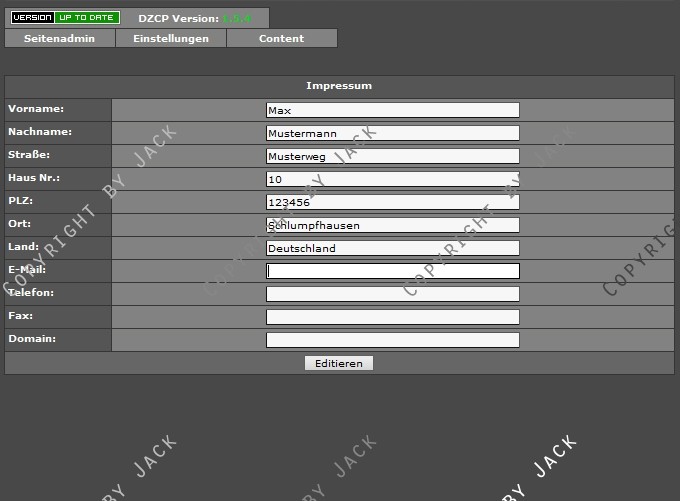Open the Seitenadmin tab
Screen dimensions: 680x501
point(60,38)
